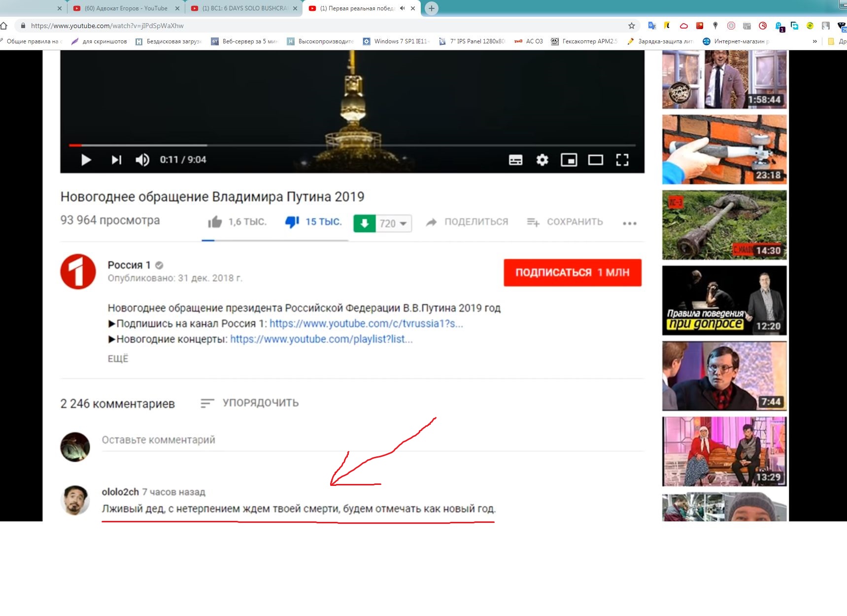847x616 pixels.
Task: Expand hidden bookmarks with the chevron
Action: coord(815,41)
